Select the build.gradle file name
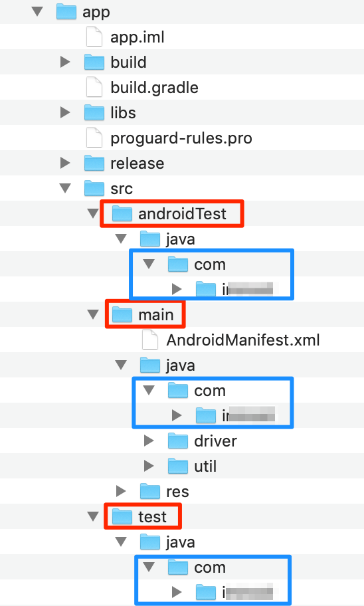The height and width of the screenshot is (606, 364). click(x=155, y=88)
